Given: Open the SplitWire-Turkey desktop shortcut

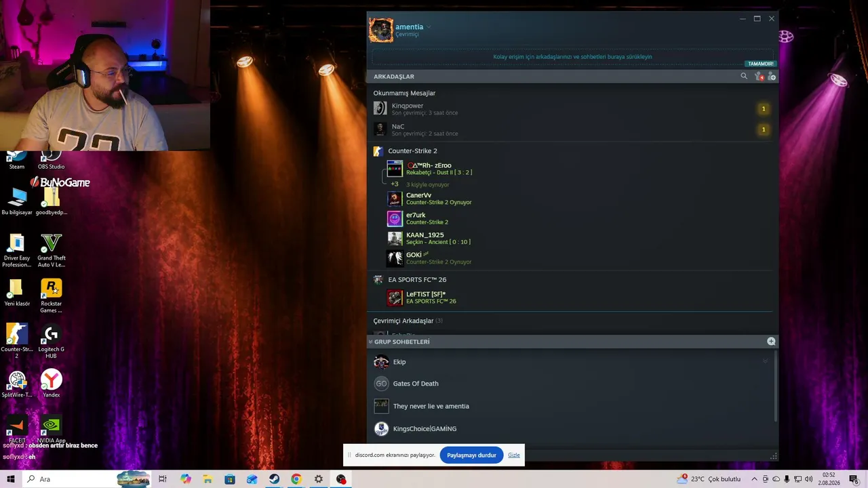Looking at the screenshot, I should point(17,384).
